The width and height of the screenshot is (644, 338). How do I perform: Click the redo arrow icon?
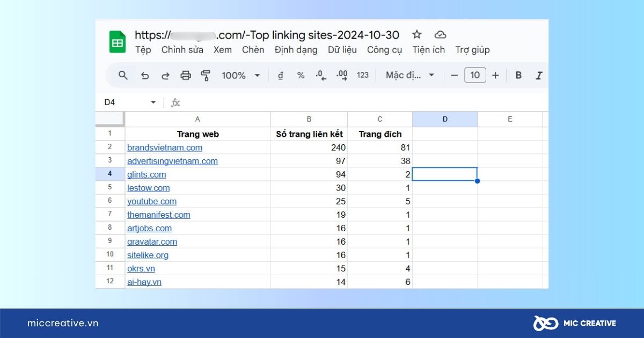165,76
